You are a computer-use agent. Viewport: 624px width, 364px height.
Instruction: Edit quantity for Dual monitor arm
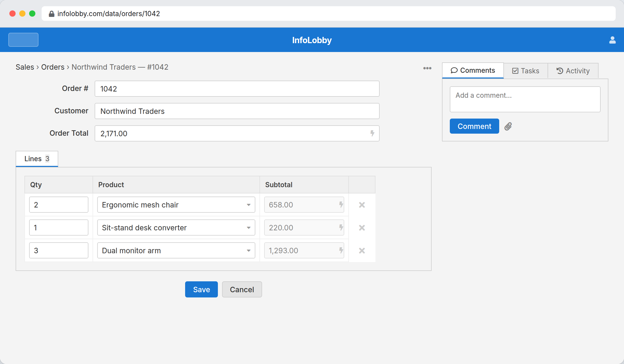click(59, 250)
